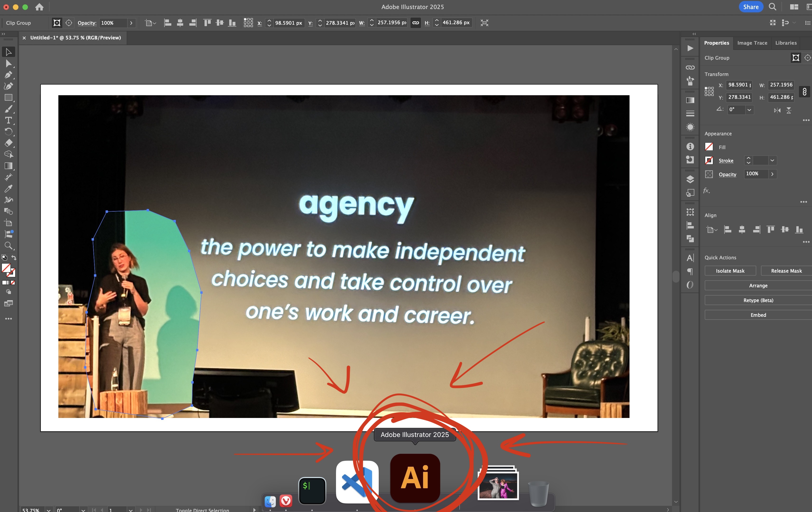Toggle constrain proportions link in control bar
Screen dimensions: 812x512
[415, 23]
